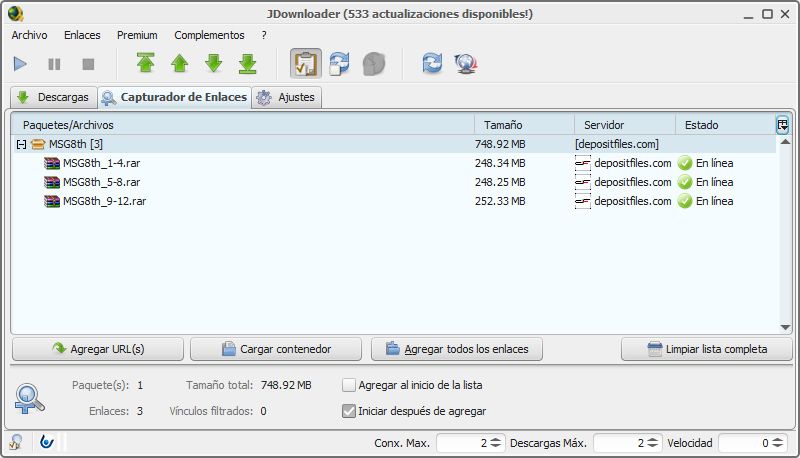Open the Archivo menu

pyautogui.click(x=30, y=35)
